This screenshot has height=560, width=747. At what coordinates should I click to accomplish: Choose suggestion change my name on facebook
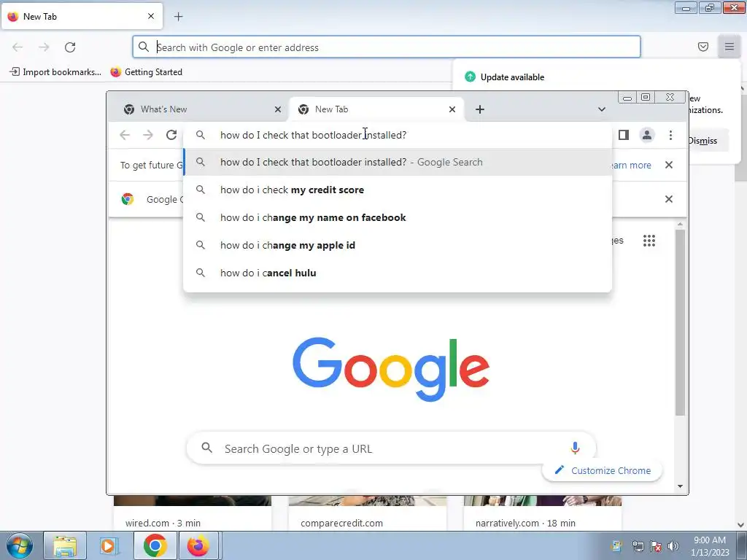[x=398, y=217]
